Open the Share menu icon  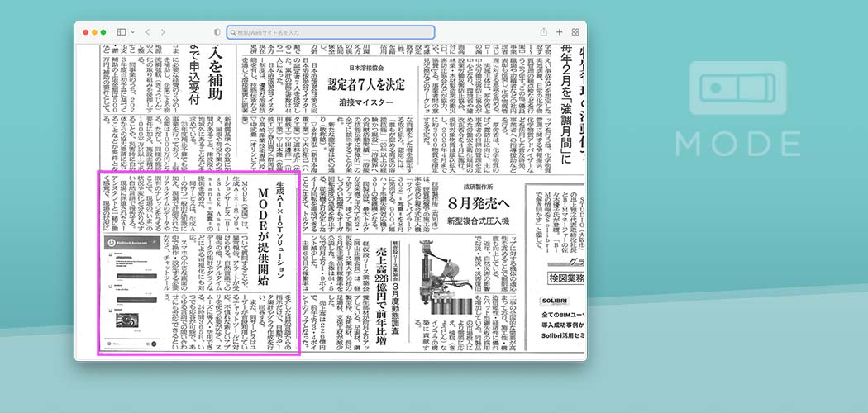coord(543,32)
